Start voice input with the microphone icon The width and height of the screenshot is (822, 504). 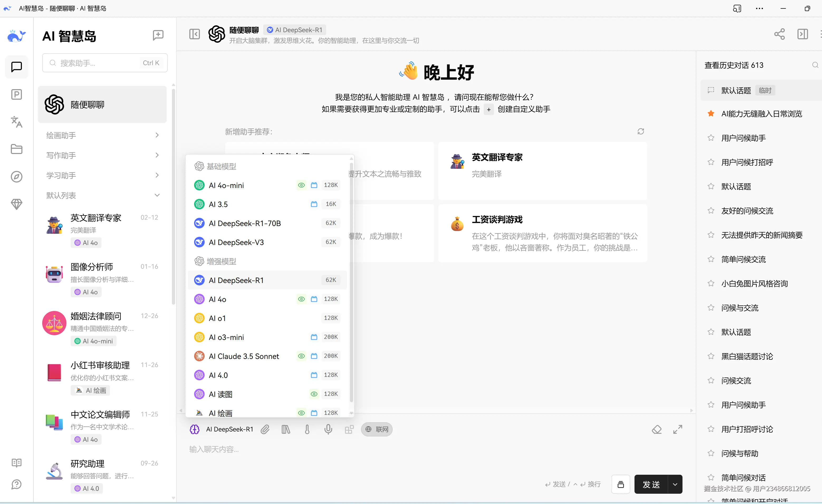[x=329, y=429]
